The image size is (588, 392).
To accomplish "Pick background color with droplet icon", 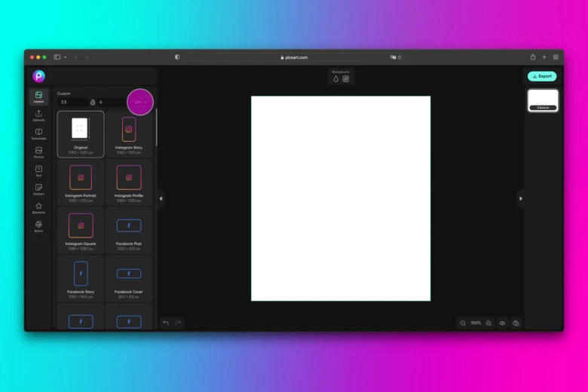I will point(336,78).
